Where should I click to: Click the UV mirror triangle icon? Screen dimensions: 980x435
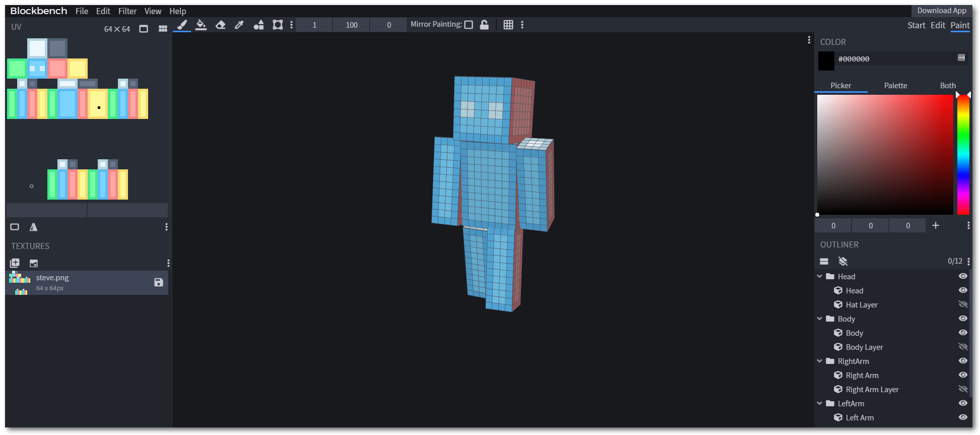click(33, 227)
